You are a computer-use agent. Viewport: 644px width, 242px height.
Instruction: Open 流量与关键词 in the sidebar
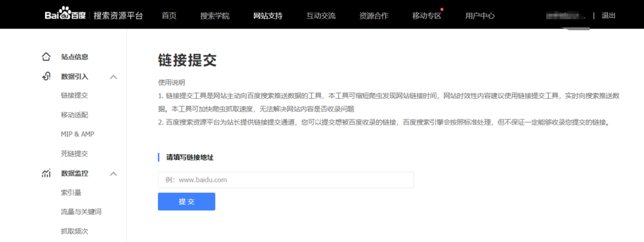point(81,212)
